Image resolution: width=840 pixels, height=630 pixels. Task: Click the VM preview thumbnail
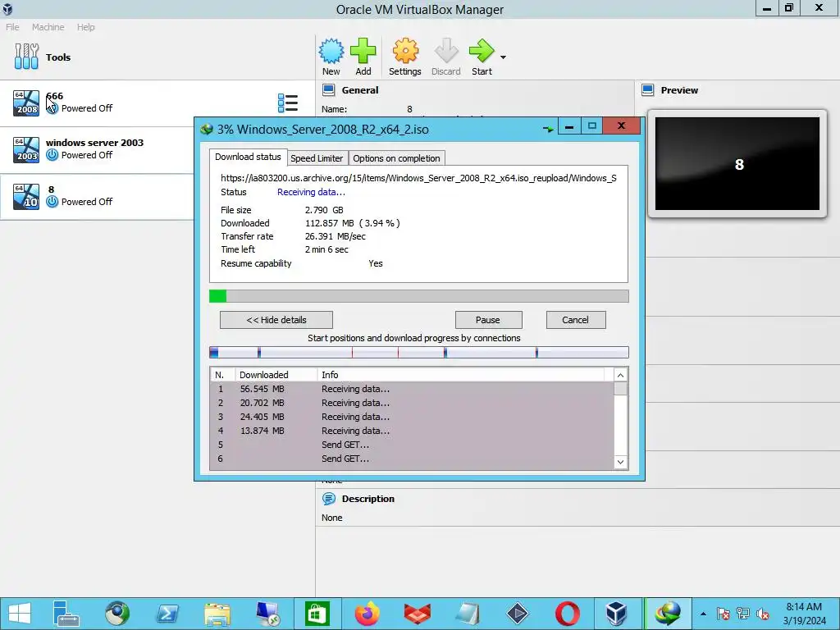(x=737, y=164)
